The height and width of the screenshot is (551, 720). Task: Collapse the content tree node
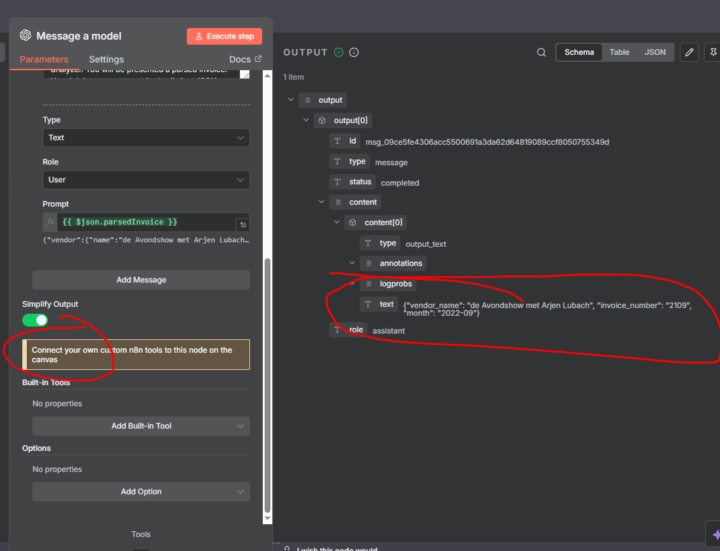coord(322,202)
